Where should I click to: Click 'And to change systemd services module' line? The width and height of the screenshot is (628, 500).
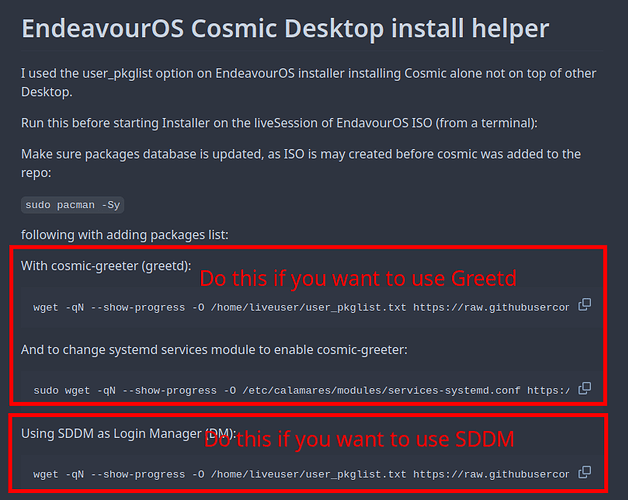click(214, 350)
